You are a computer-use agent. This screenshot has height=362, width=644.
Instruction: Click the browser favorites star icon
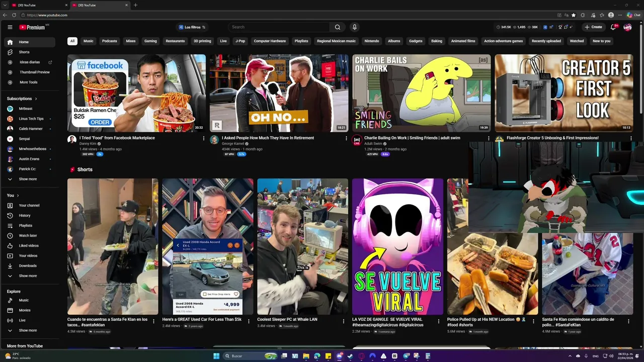tap(574, 15)
